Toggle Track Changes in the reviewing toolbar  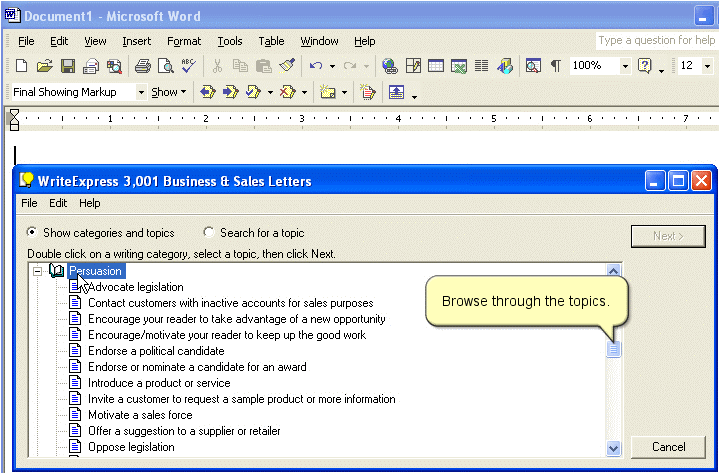pyautogui.click(x=367, y=92)
